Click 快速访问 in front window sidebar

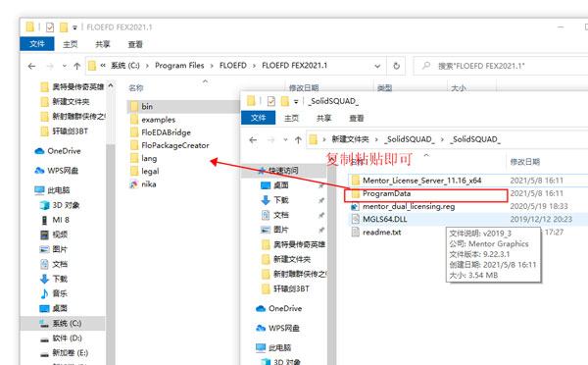point(283,171)
